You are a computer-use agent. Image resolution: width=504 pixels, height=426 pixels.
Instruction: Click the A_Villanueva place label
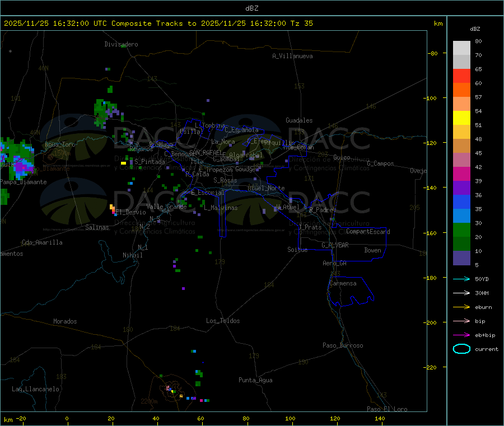point(292,56)
